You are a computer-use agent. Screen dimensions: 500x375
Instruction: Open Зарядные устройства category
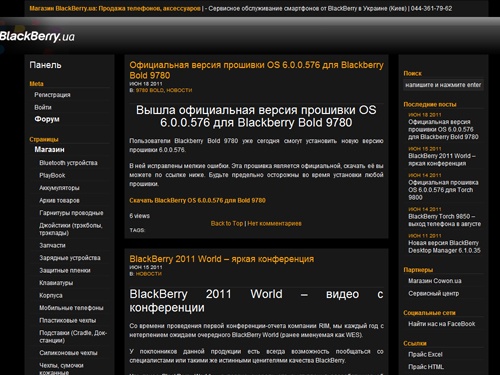tap(70, 258)
